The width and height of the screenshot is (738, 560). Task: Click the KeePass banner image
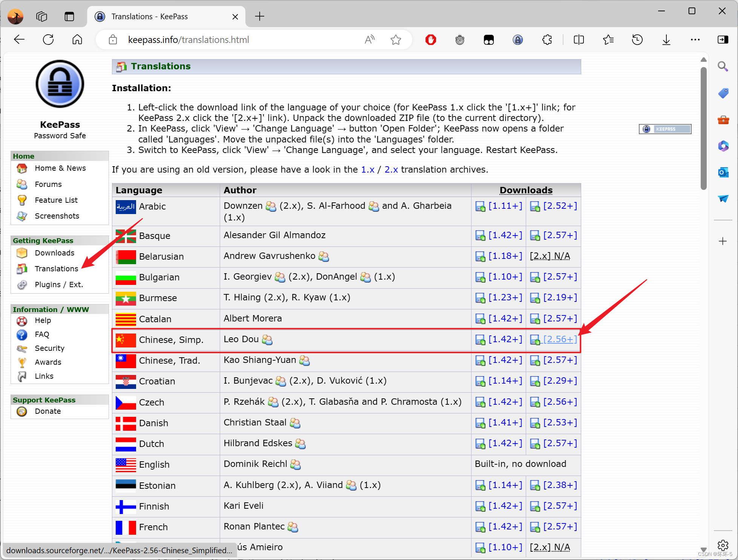coord(665,129)
